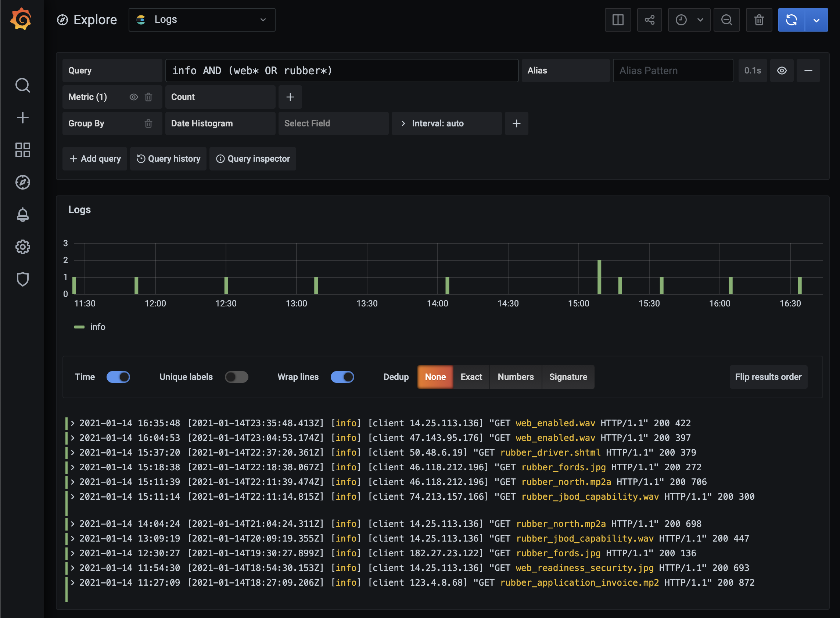Open the Explore compass icon in sidebar
840x618 pixels.
tap(23, 182)
